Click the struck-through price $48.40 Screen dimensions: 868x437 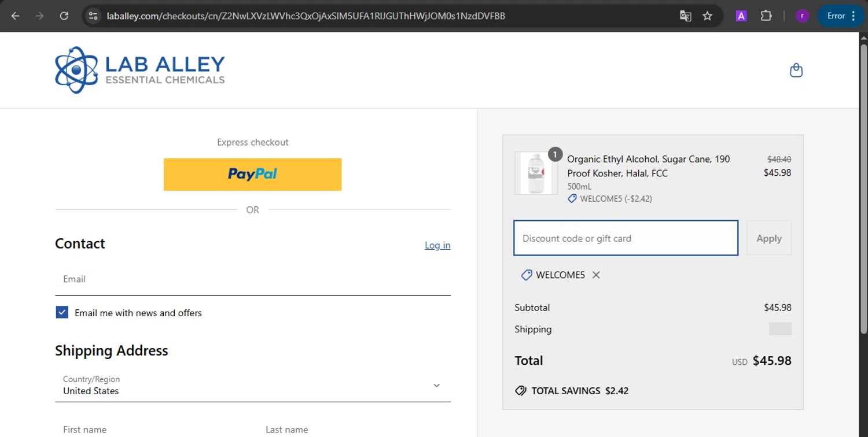(779, 159)
